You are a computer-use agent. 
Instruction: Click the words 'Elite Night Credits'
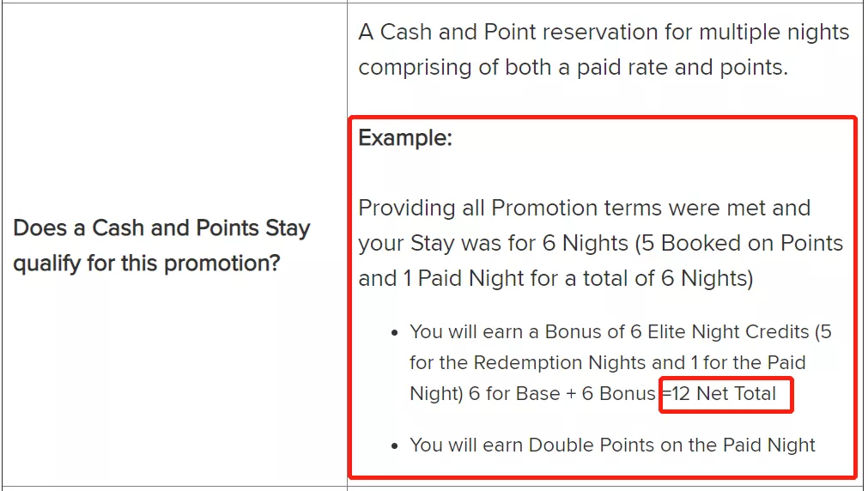pos(729,331)
